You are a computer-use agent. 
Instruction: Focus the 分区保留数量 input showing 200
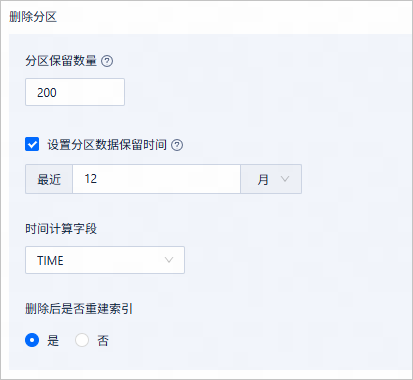[75, 92]
